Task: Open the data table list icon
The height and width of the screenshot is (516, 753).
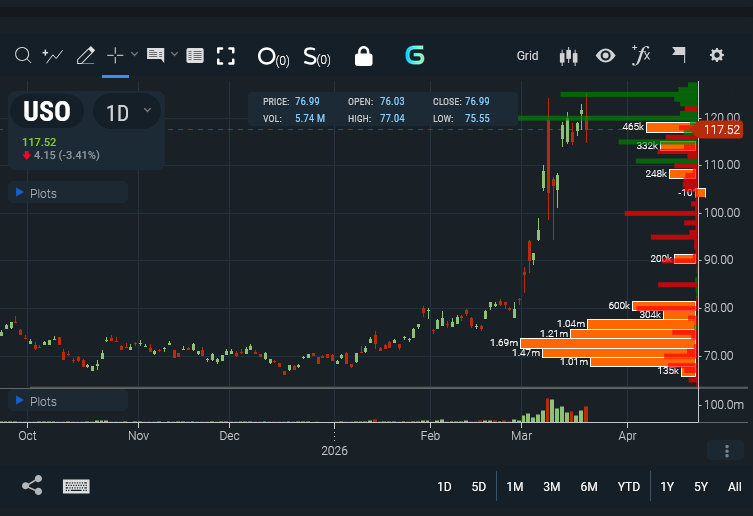Action: [x=195, y=56]
